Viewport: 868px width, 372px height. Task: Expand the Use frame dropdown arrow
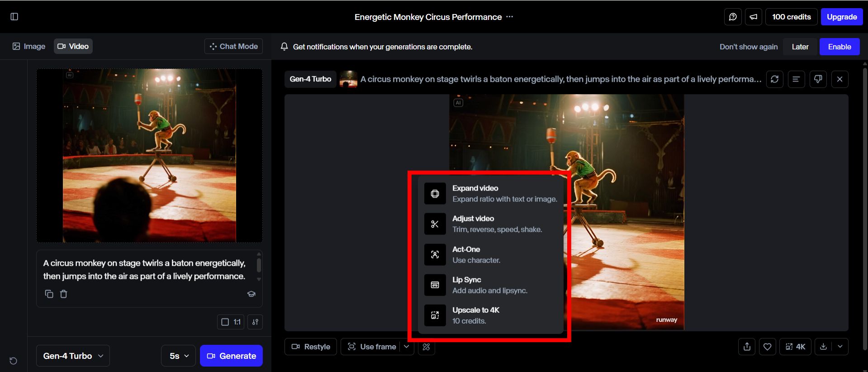(407, 347)
